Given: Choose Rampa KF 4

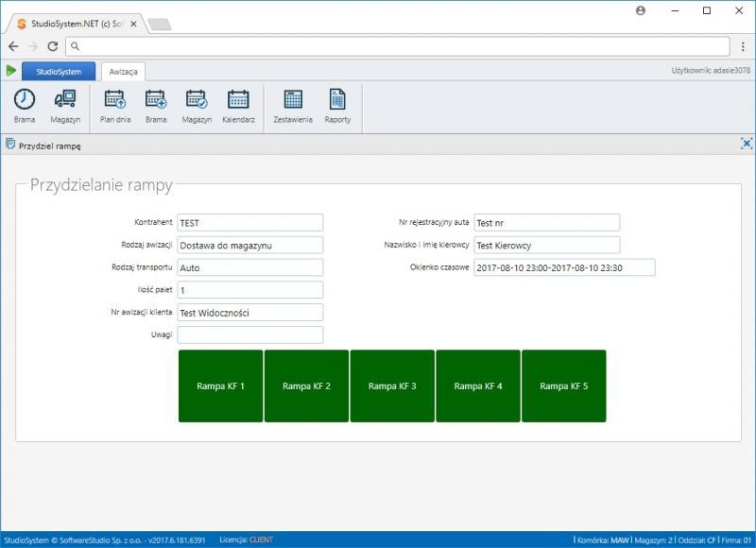Looking at the screenshot, I should [x=478, y=386].
